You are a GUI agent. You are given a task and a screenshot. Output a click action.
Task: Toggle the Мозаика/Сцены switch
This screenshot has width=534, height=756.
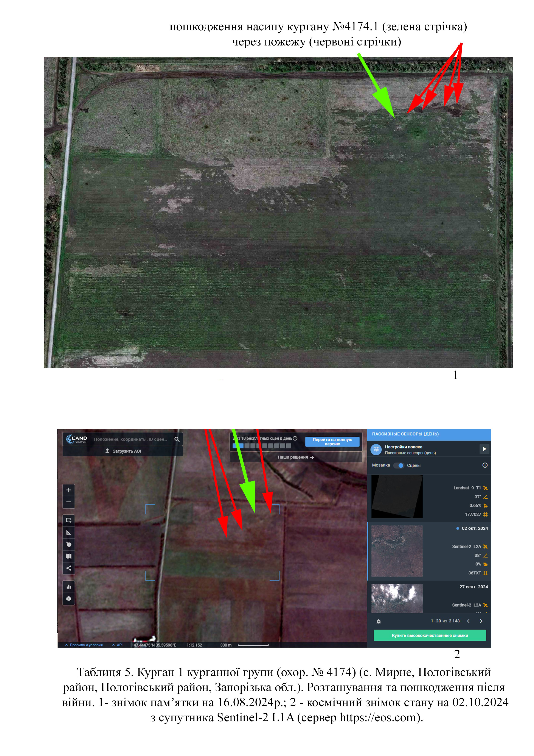[x=398, y=465]
